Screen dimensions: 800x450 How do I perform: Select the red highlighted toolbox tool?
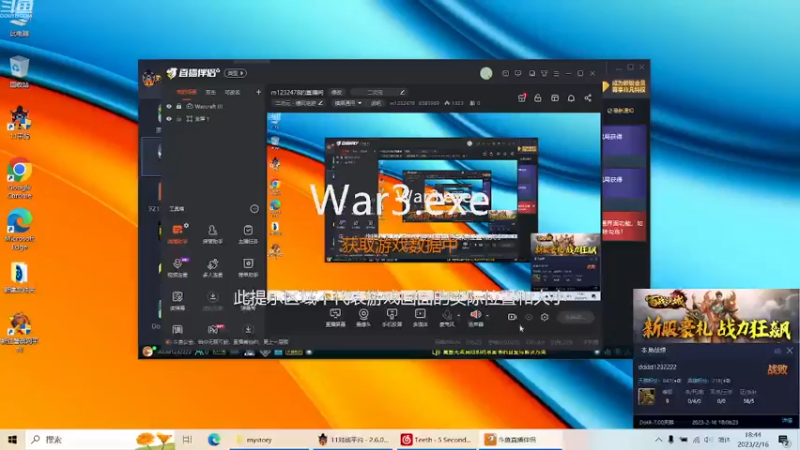(x=178, y=234)
